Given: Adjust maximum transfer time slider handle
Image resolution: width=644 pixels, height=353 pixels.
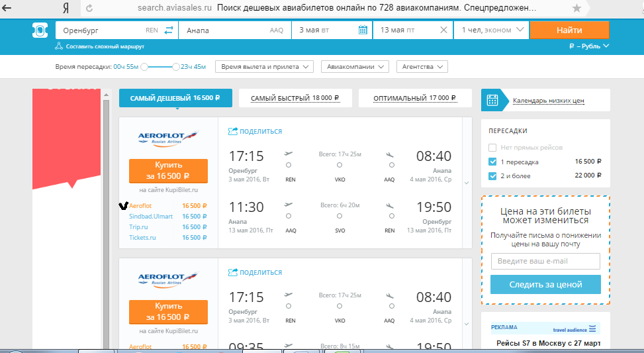Looking at the screenshot, I should click(176, 67).
